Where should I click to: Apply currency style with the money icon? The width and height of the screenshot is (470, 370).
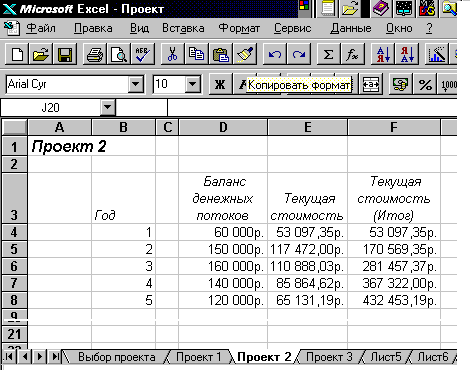tap(400, 84)
